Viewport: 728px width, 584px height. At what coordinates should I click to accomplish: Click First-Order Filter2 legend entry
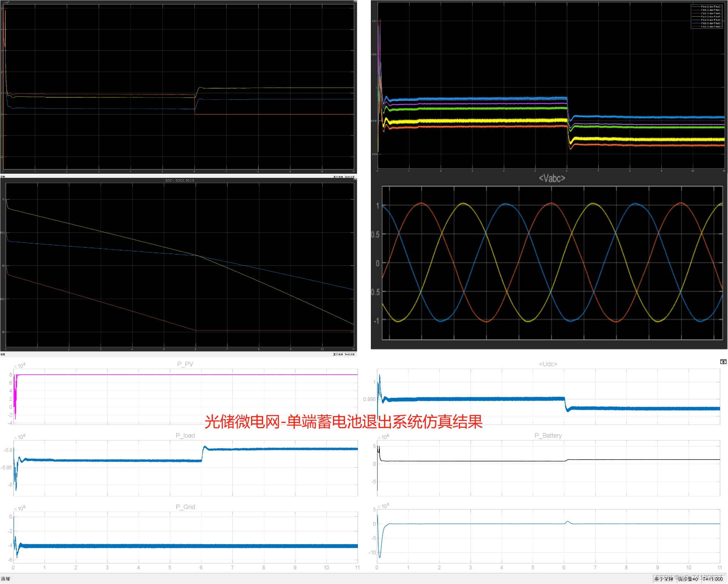[710, 7]
